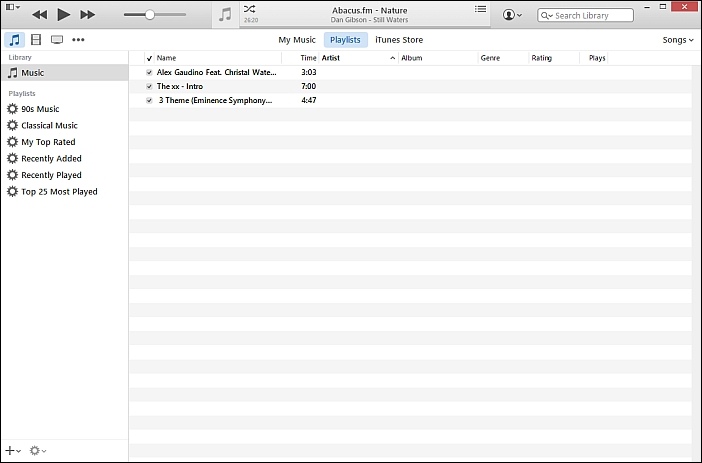This screenshot has height=463, width=702.
Task: Open the More media types ellipsis
Action: pyautogui.click(x=78, y=40)
